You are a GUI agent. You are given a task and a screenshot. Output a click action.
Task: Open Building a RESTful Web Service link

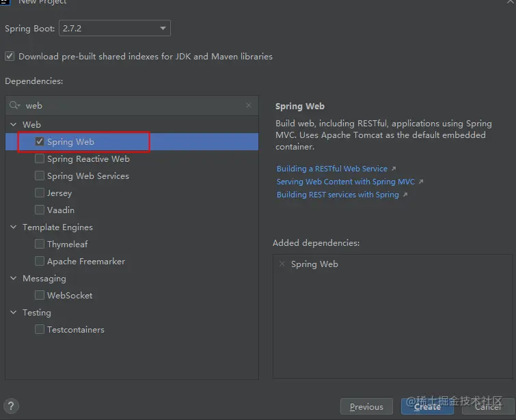(x=332, y=169)
